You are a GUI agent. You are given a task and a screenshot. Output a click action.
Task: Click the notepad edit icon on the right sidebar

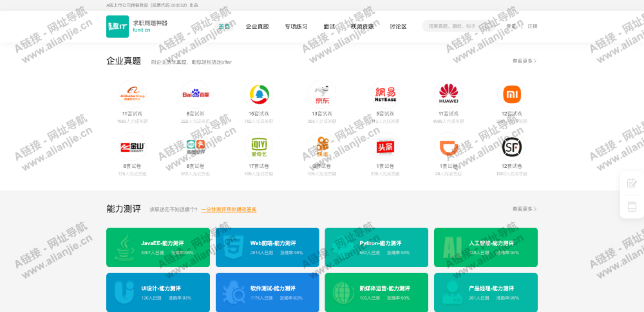click(x=632, y=183)
